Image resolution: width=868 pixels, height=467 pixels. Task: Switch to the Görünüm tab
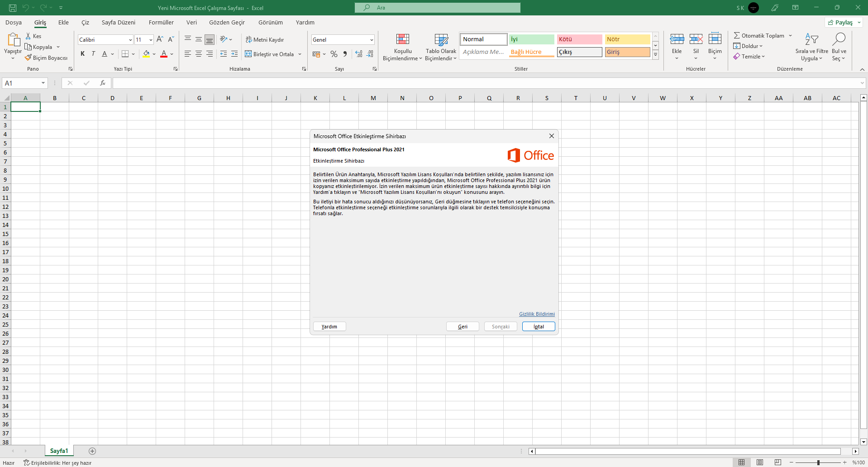point(271,22)
